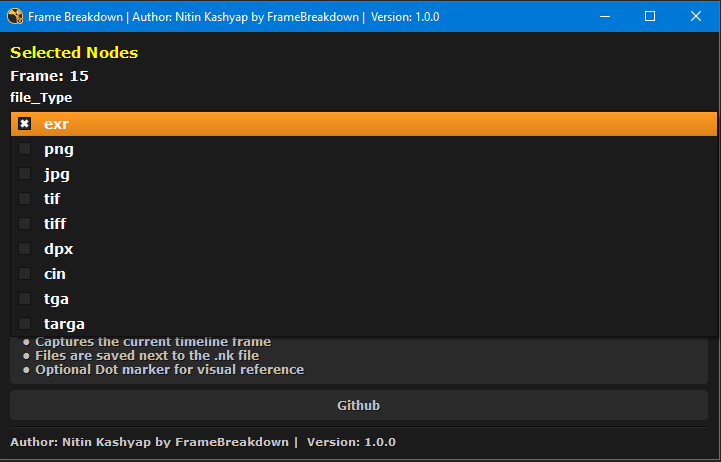Click the Selected Nodes heading

coord(74,53)
